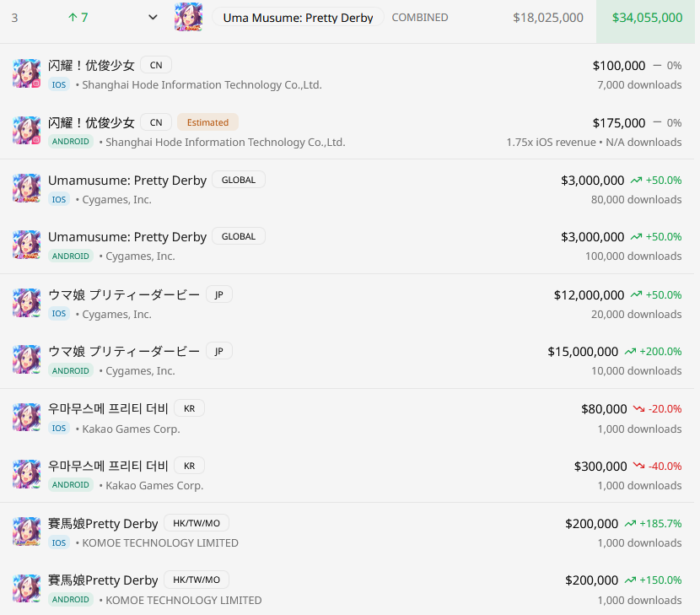Click the CN region tag on iOS row
The width and height of the screenshot is (700, 615).
[x=156, y=65]
